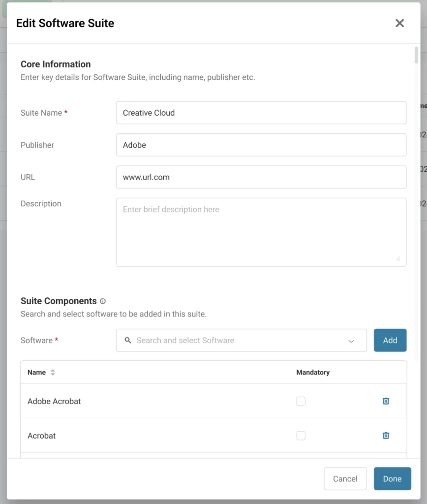Focus the Publisher field containing Adobe

tap(261, 145)
